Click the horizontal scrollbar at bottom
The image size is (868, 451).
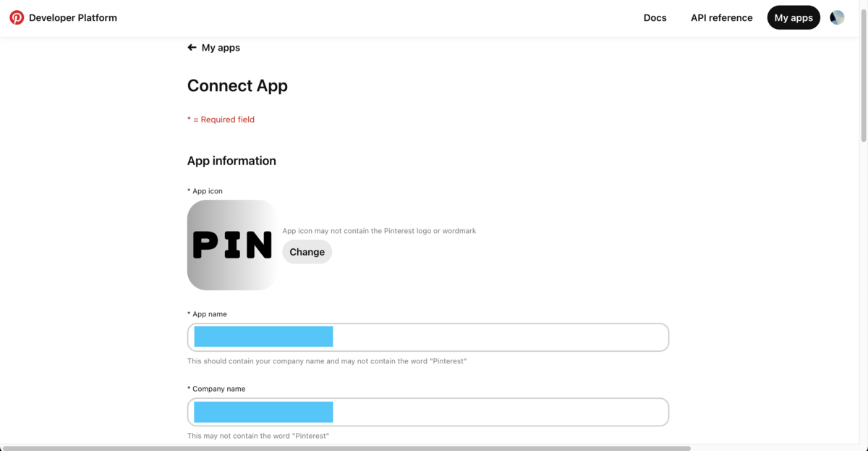tap(347, 448)
